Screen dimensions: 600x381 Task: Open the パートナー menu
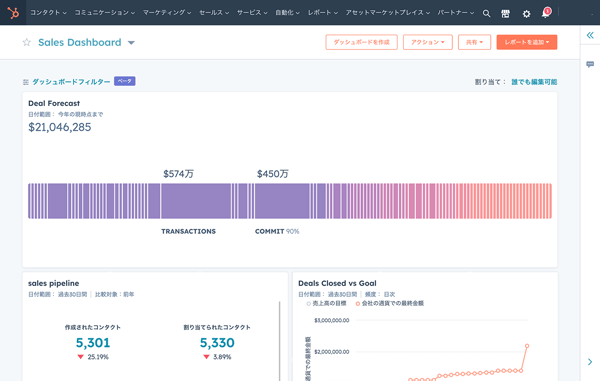pos(456,13)
